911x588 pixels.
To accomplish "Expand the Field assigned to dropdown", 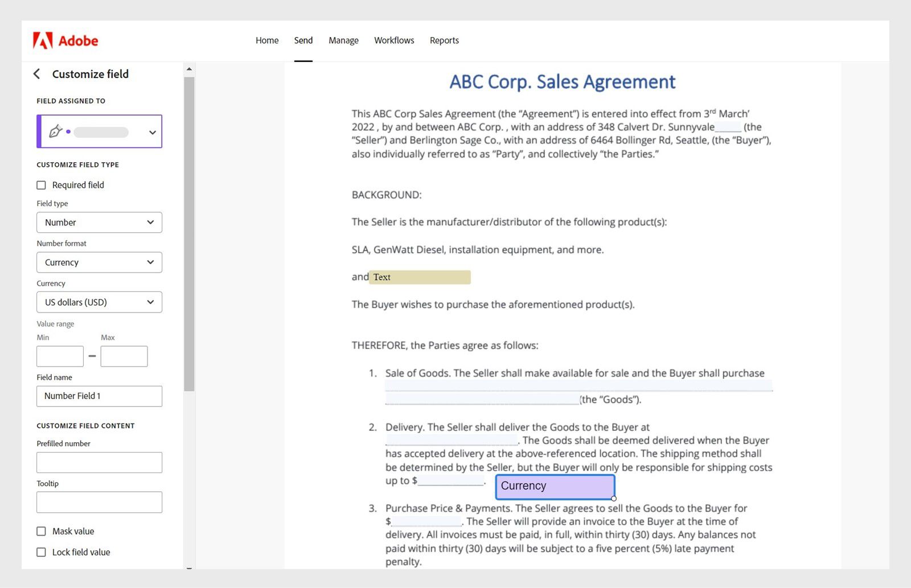I will (x=100, y=131).
